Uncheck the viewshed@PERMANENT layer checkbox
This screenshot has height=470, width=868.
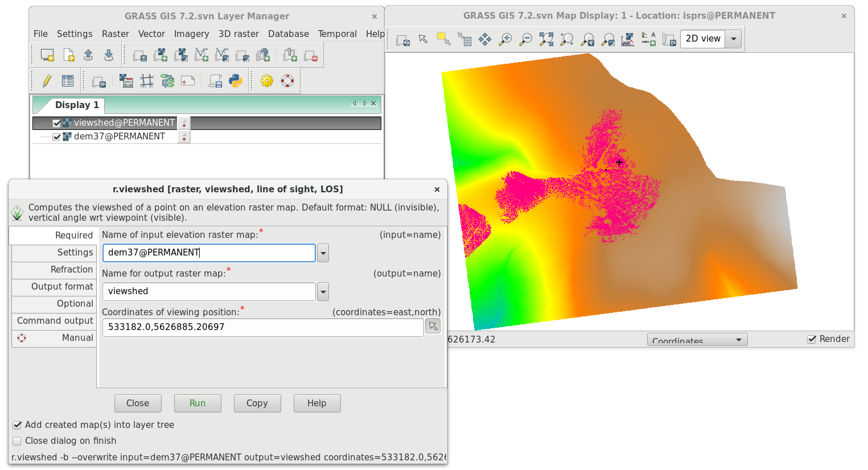(x=57, y=123)
